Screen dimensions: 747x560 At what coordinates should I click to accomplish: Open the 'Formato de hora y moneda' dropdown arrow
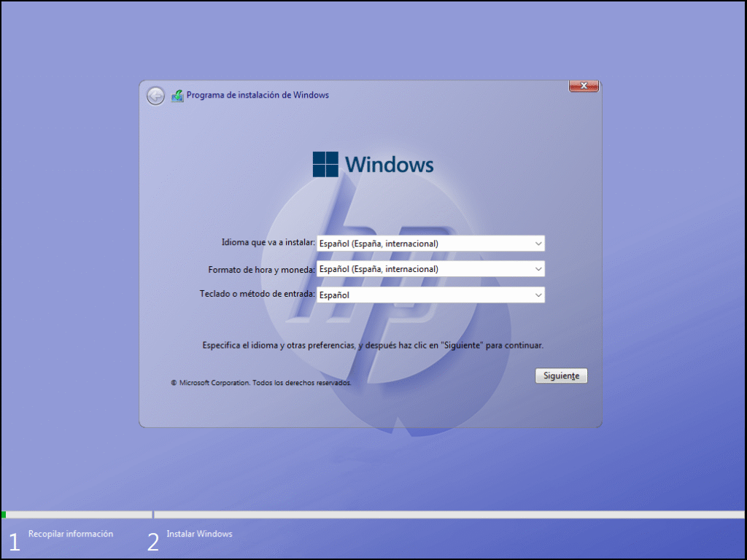point(538,269)
